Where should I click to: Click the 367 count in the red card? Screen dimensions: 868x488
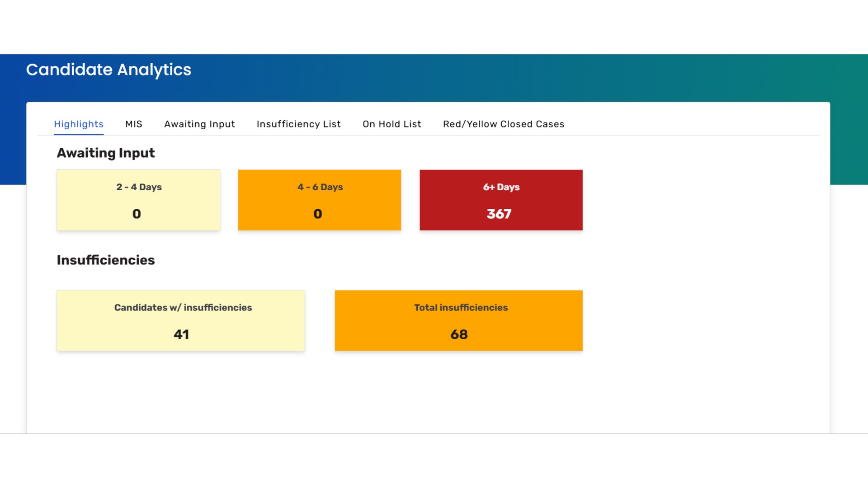499,215
